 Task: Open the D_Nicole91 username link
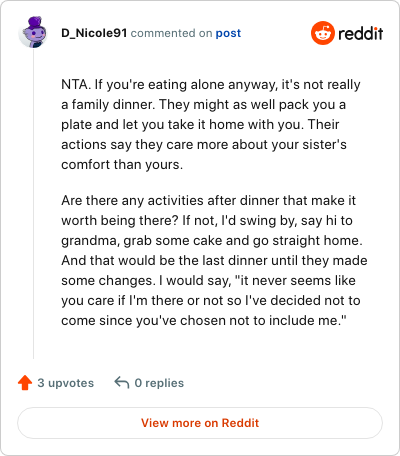coord(94,33)
